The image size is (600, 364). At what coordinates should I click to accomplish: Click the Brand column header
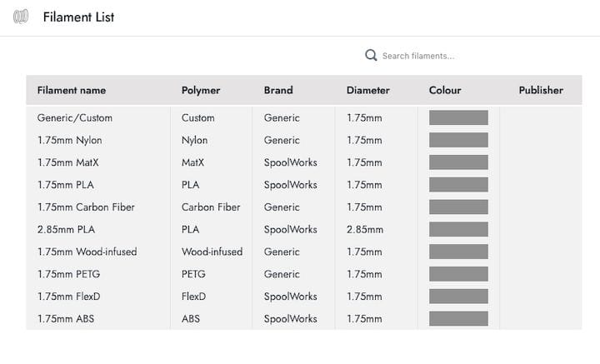[x=278, y=90]
